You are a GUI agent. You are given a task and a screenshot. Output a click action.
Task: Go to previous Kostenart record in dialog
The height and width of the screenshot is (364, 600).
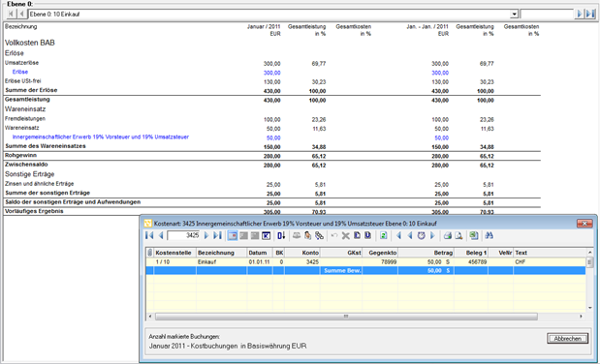161,235
